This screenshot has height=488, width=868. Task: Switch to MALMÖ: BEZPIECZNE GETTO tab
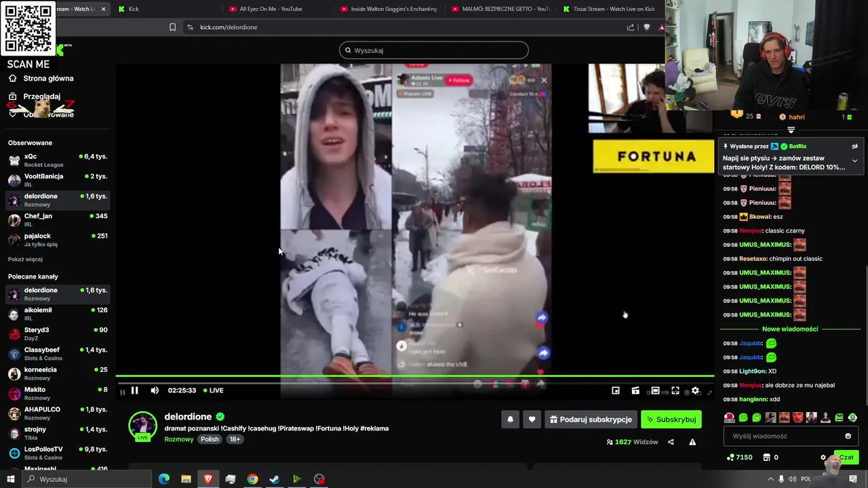point(500,9)
